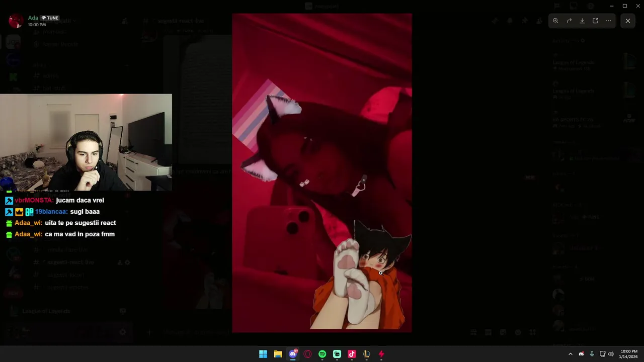
Task: Click the microphone icon in system tray
Action: pyautogui.click(x=592, y=354)
